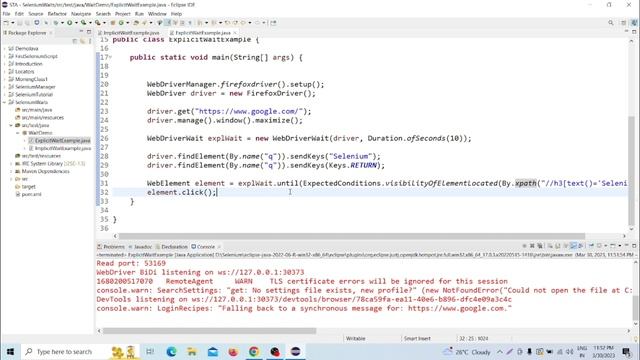640x360 pixels.
Task: Click the Java perspective icon
Action: click(634, 23)
